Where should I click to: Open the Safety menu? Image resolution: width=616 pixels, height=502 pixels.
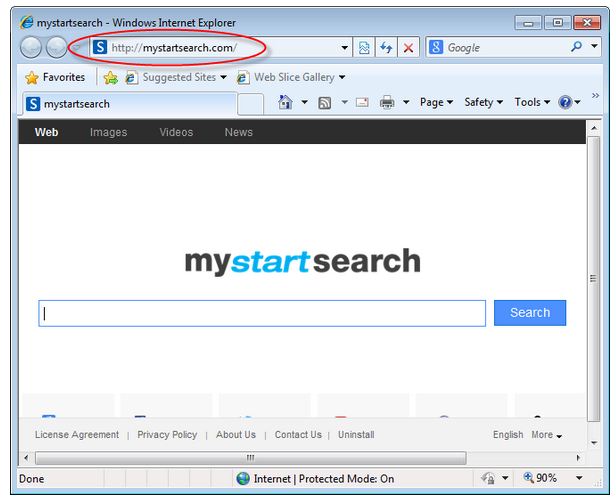pyautogui.click(x=484, y=103)
